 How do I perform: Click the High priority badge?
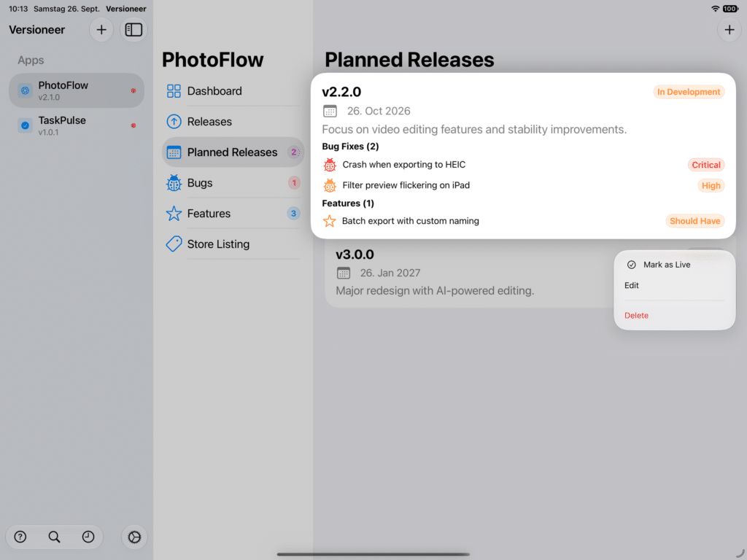(x=711, y=186)
